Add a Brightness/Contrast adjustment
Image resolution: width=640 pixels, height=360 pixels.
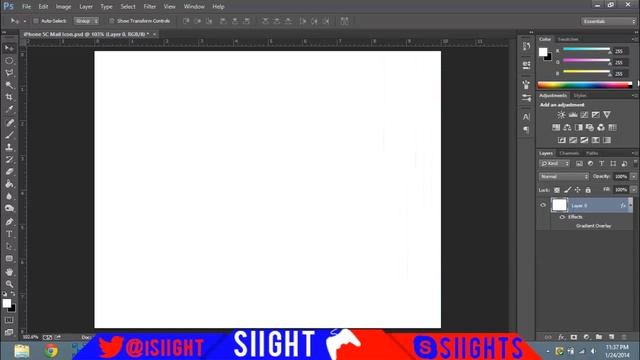pyautogui.click(x=562, y=115)
